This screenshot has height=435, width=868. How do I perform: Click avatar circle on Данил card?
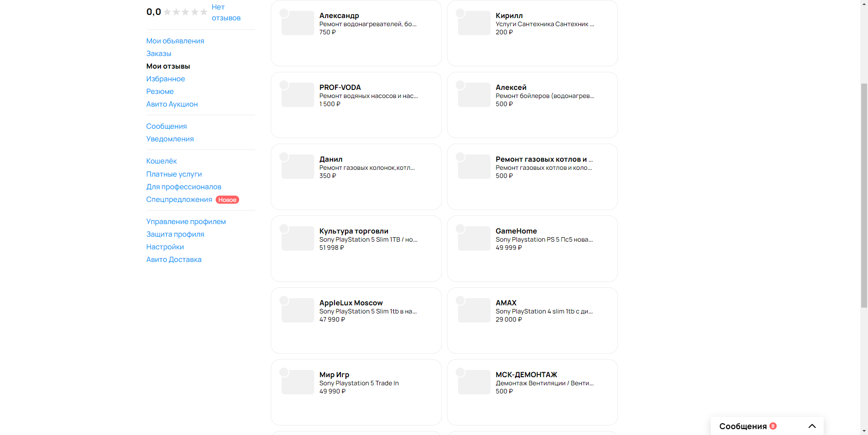click(x=284, y=157)
